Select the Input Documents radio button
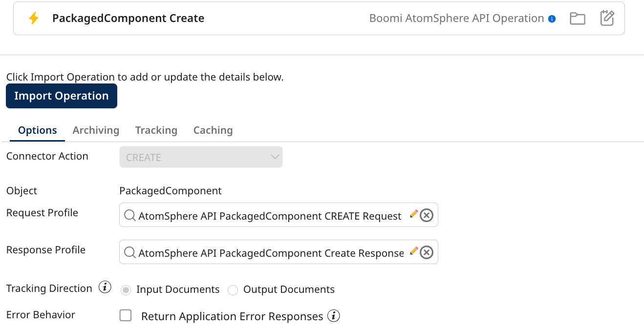This screenshot has height=328, width=644. point(126,289)
